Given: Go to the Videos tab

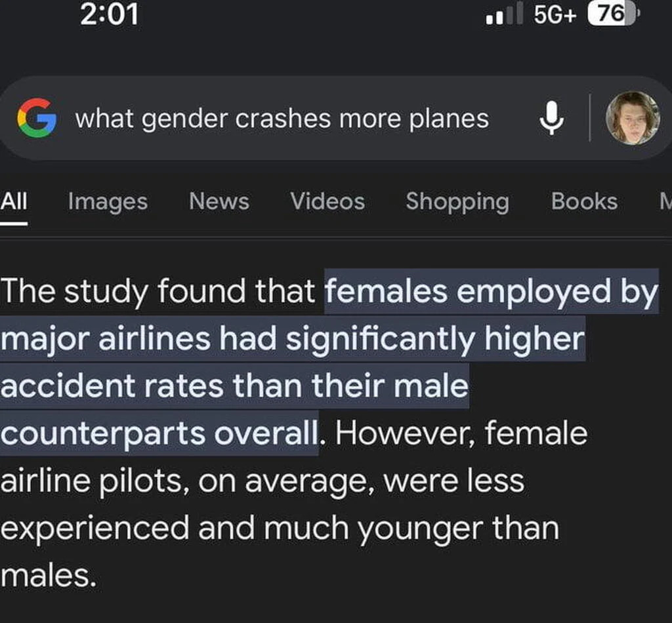Looking at the screenshot, I should pos(327,201).
